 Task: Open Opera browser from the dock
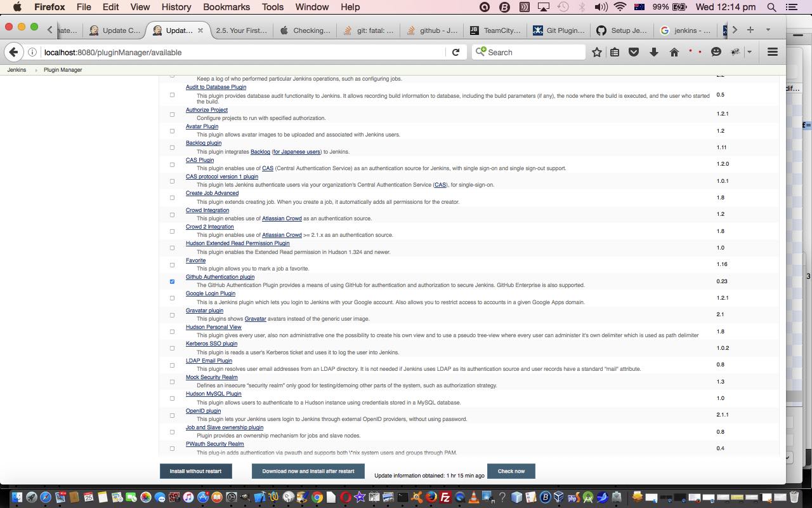346,497
